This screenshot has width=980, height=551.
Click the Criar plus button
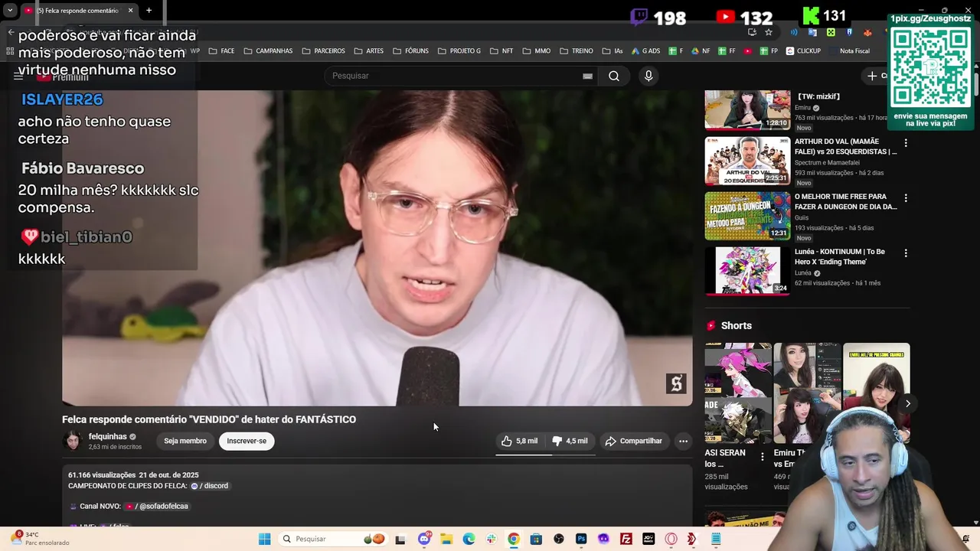click(874, 76)
